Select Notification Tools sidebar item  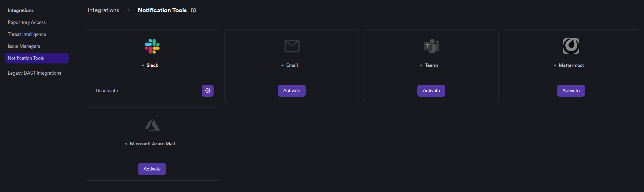coord(37,58)
